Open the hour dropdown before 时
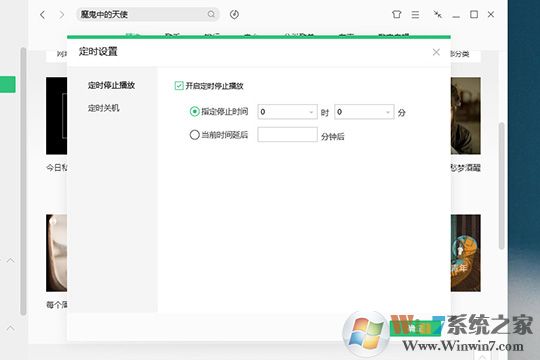540x360 pixels. point(287,112)
